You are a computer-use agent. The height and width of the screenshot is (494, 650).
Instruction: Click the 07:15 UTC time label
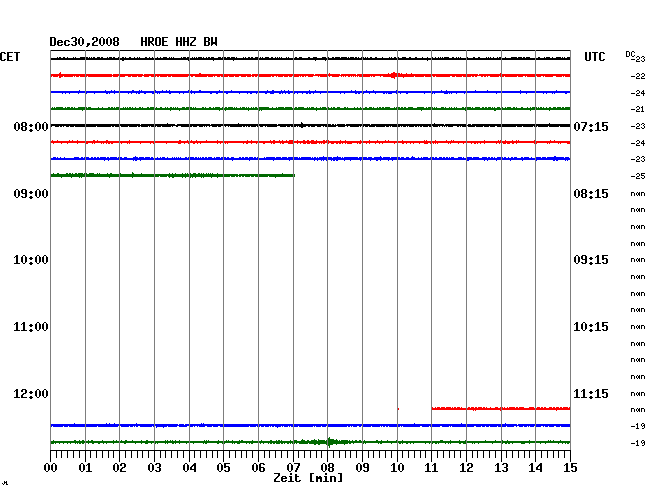coord(591,126)
